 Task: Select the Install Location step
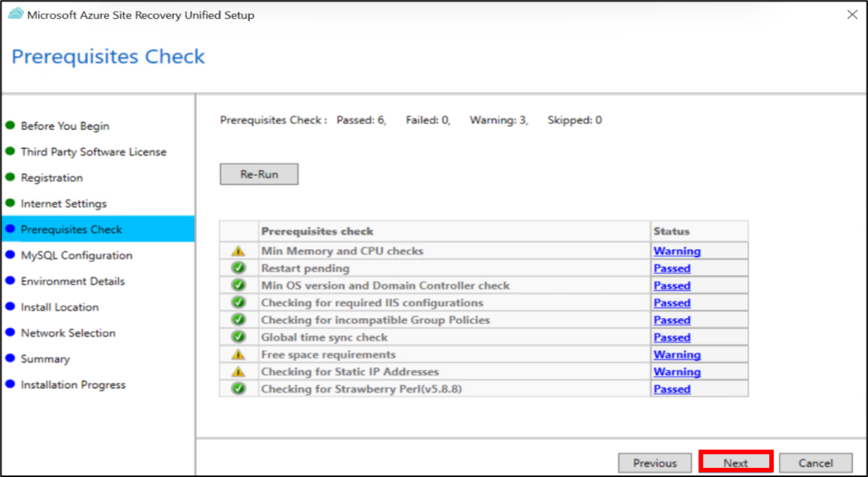60,307
